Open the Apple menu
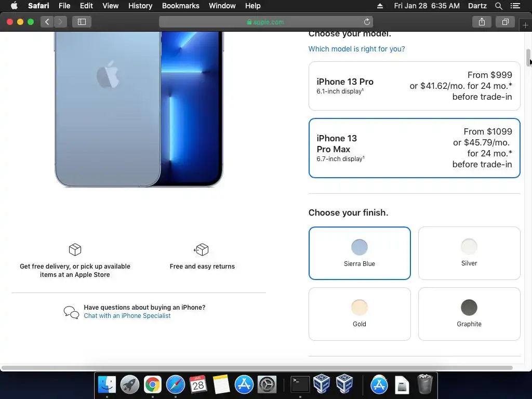Viewport: 532px width, 399px height. [14, 6]
